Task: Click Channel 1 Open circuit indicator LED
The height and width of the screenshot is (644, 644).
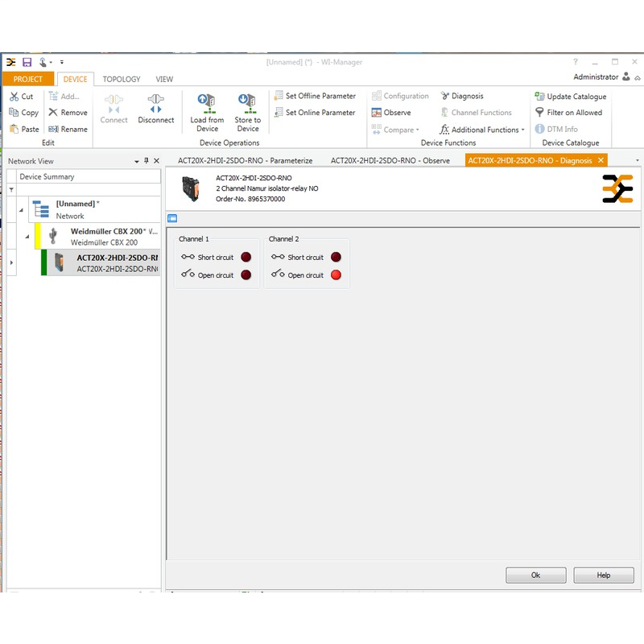Action: [x=246, y=275]
